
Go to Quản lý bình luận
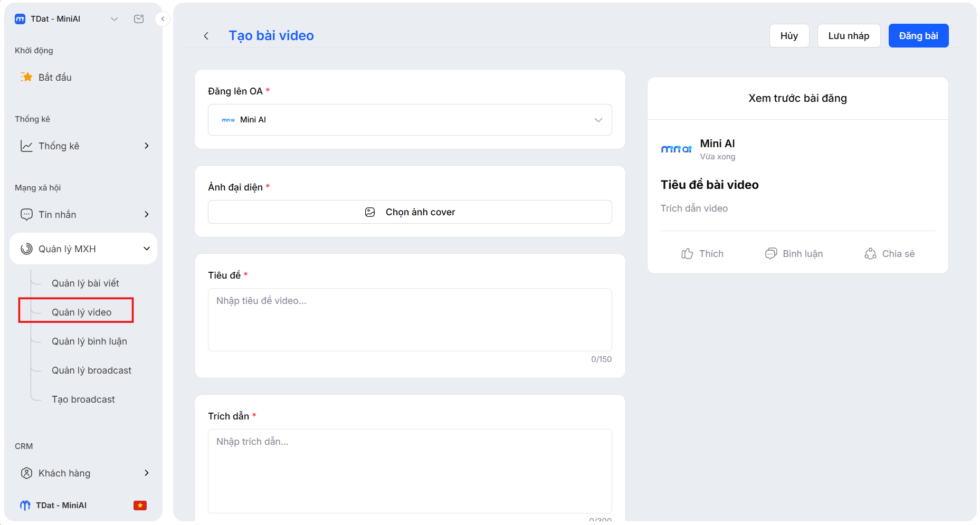89,341
